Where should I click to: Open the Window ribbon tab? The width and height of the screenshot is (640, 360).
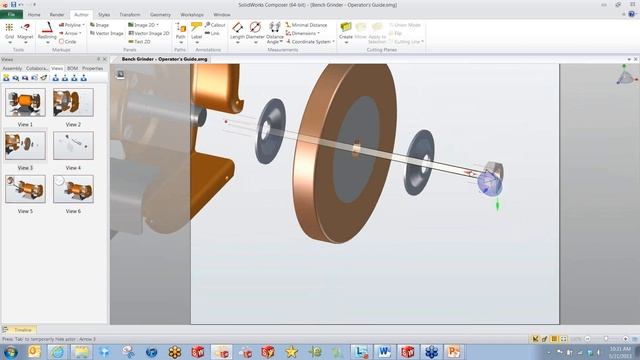pos(222,15)
